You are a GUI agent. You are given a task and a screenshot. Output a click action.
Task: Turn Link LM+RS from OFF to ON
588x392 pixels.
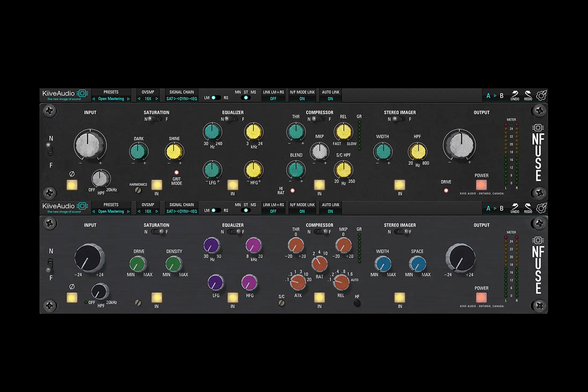pos(273,98)
